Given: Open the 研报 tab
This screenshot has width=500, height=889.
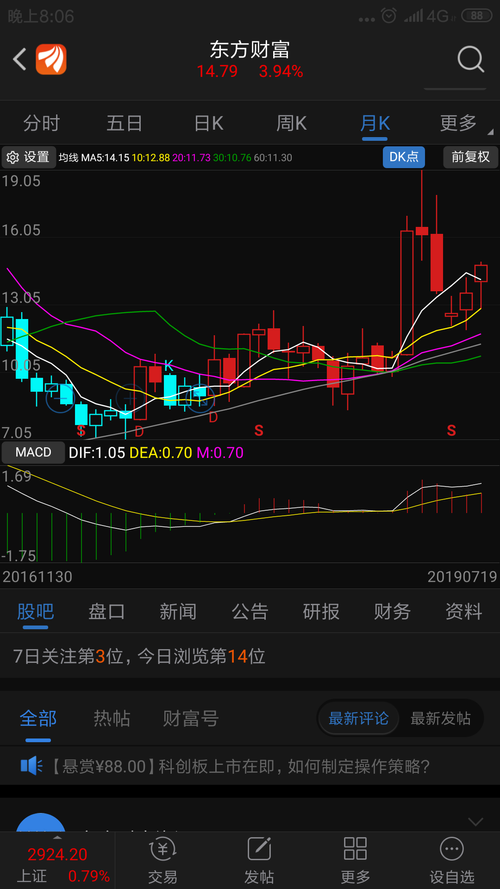Looking at the screenshot, I should point(321,611).
